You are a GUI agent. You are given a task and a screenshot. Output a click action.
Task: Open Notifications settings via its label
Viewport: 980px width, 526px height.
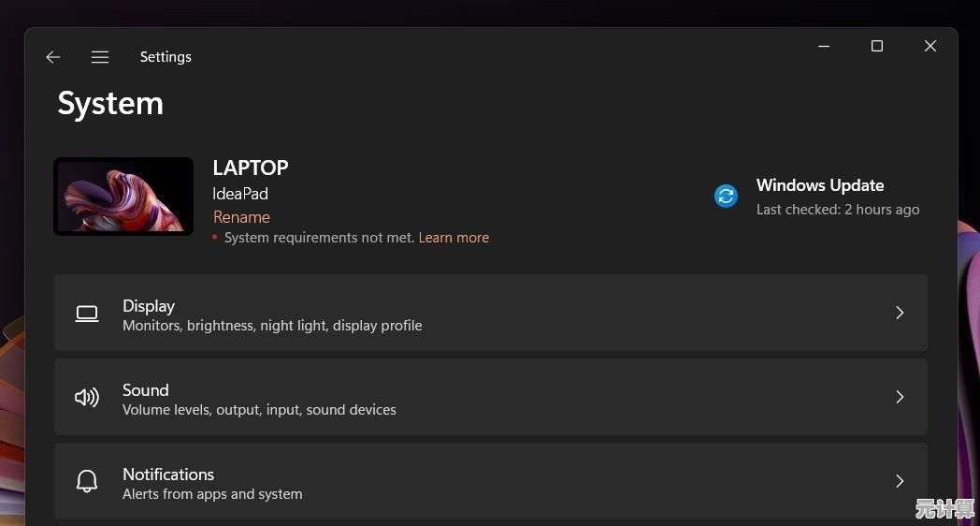[x=168, y=475]
